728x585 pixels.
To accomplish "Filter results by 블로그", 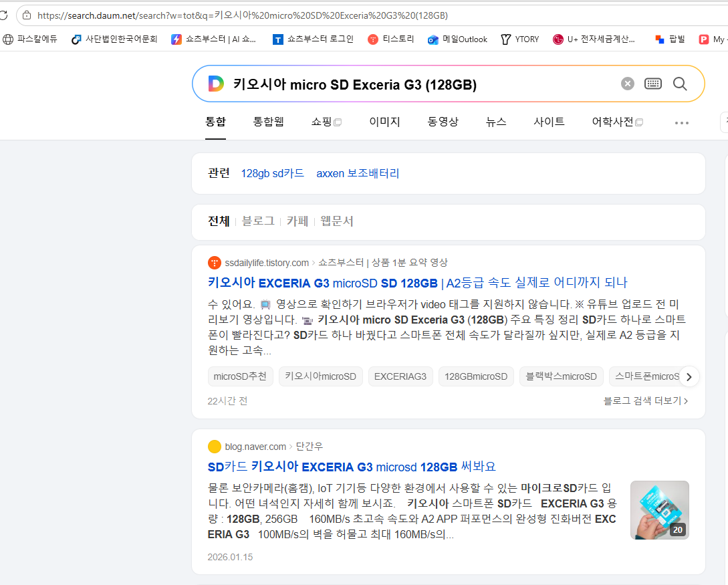I will coord(258,221).
